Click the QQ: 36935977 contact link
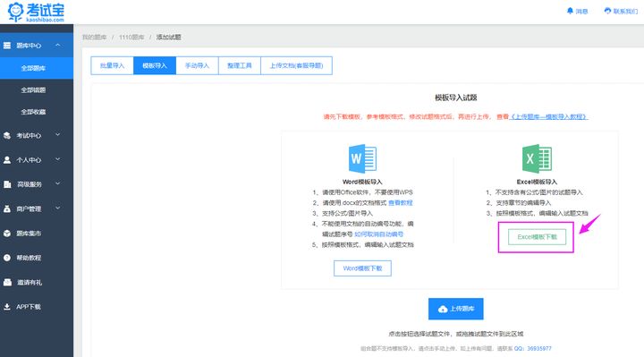The width and height of the screenshot is (644, 357). [533, 348]
